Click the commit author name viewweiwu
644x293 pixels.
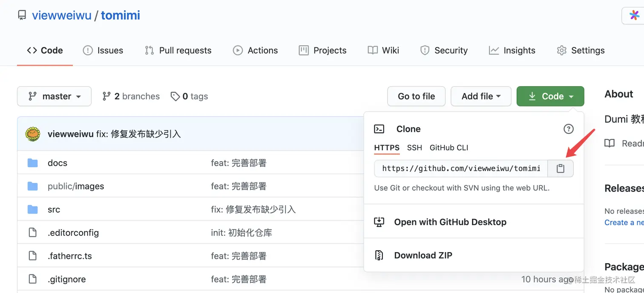[70, 134]
